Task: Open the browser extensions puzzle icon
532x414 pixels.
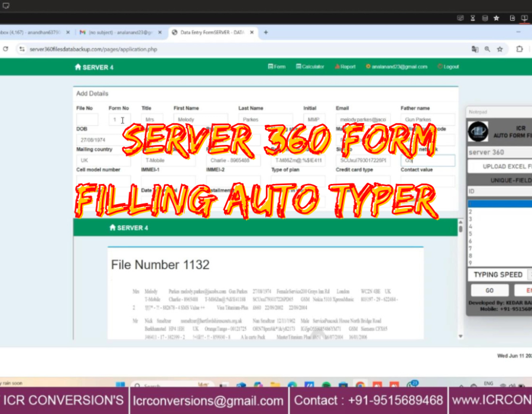Action: (520, 49)
